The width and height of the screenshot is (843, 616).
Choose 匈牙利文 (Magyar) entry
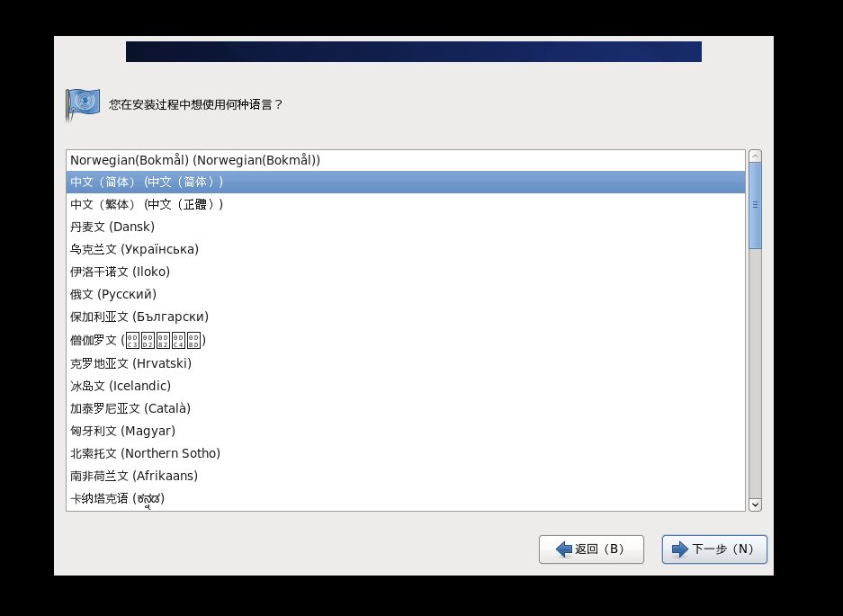406,432
